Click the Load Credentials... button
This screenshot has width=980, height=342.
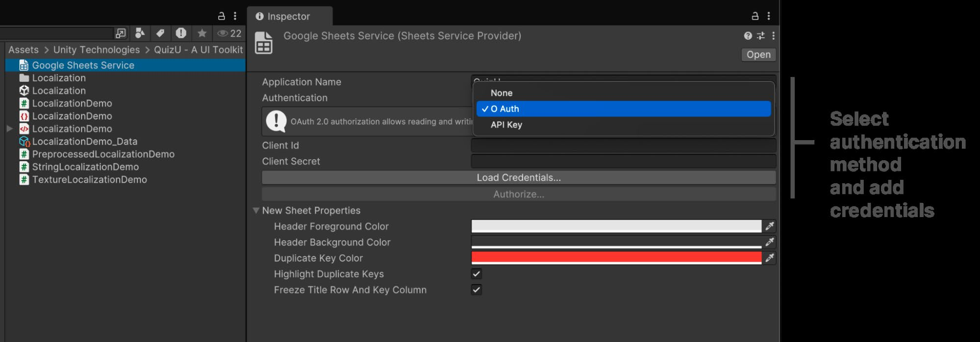[x=519, y=177]
